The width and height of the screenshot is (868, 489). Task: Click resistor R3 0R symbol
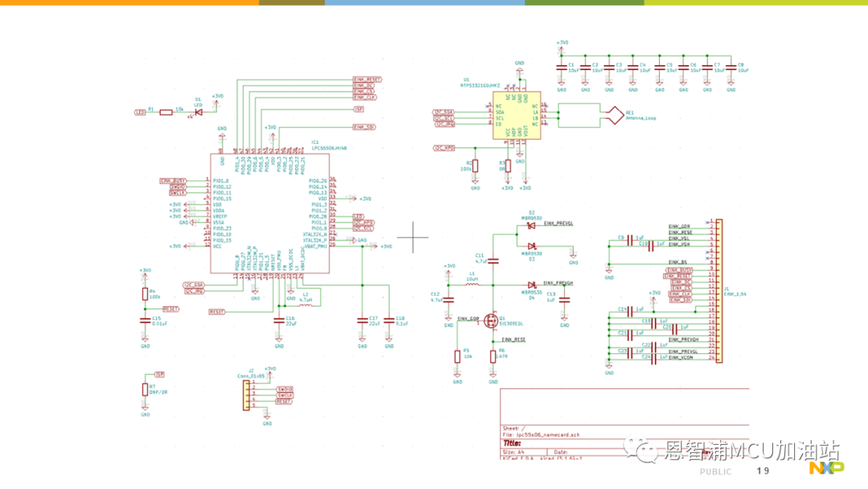click(x=508, y=166)
